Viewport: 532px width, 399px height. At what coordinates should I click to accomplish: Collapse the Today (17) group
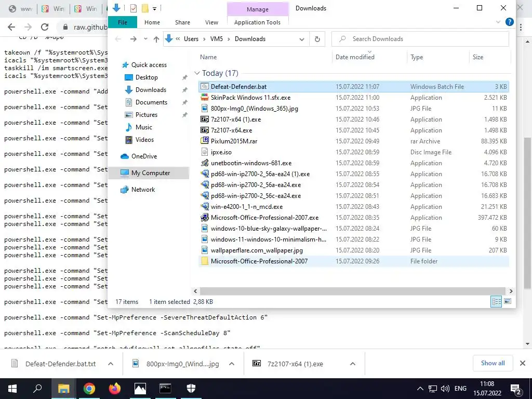[197, 73]
